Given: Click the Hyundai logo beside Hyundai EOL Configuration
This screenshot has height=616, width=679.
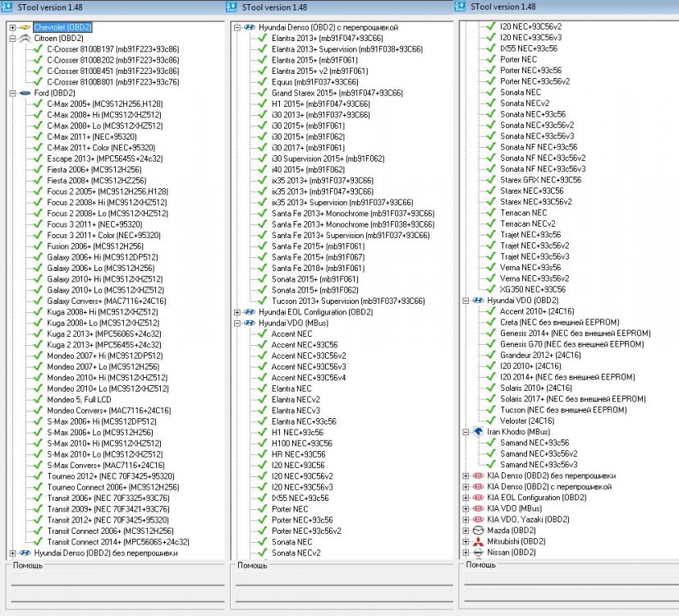Looking at the screenshot, I should pos(250,312).
